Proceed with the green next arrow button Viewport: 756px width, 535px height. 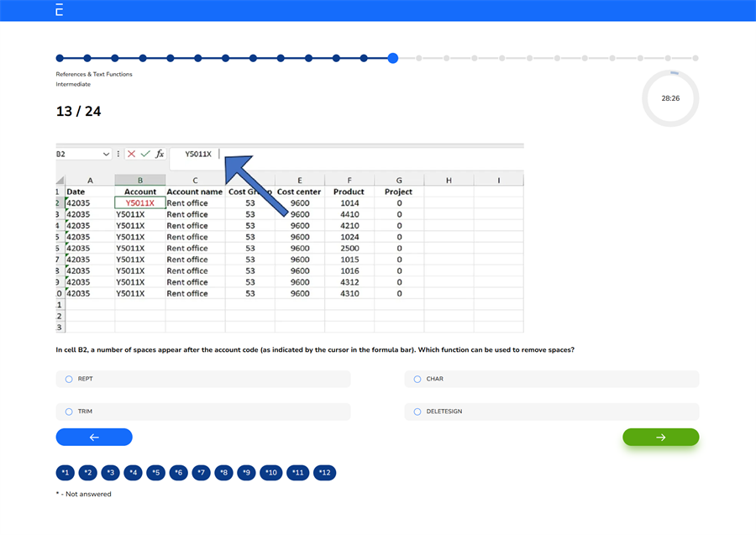(661, 437)
